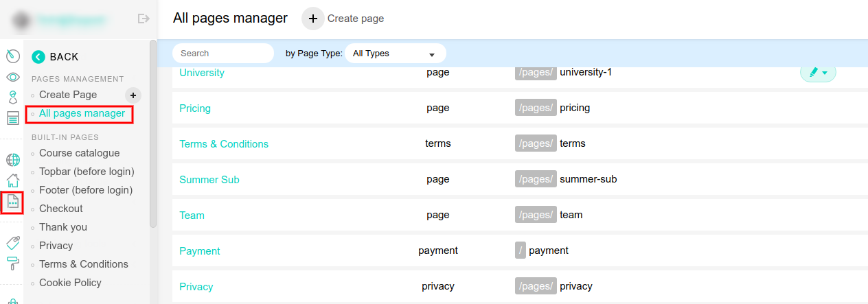Click the Create page button in header
The width and height of the screenshot is (868, 304).
tap(343, 19)
